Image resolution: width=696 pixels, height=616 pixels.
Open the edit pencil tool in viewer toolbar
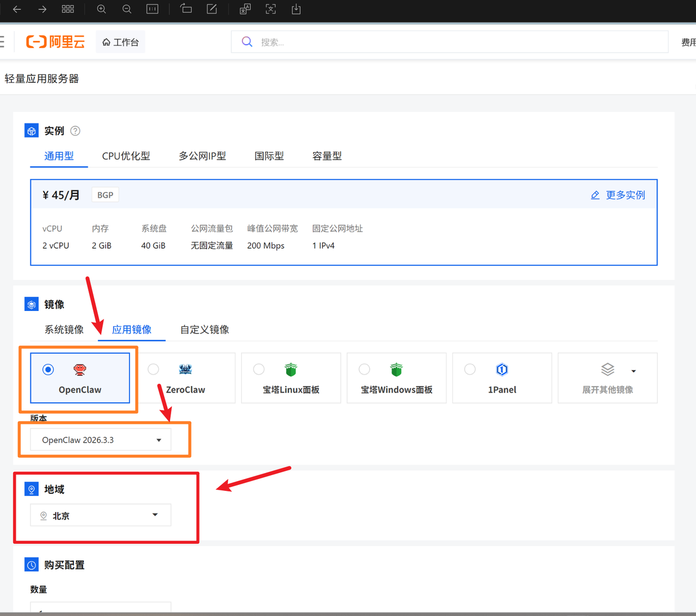[212, 9]
